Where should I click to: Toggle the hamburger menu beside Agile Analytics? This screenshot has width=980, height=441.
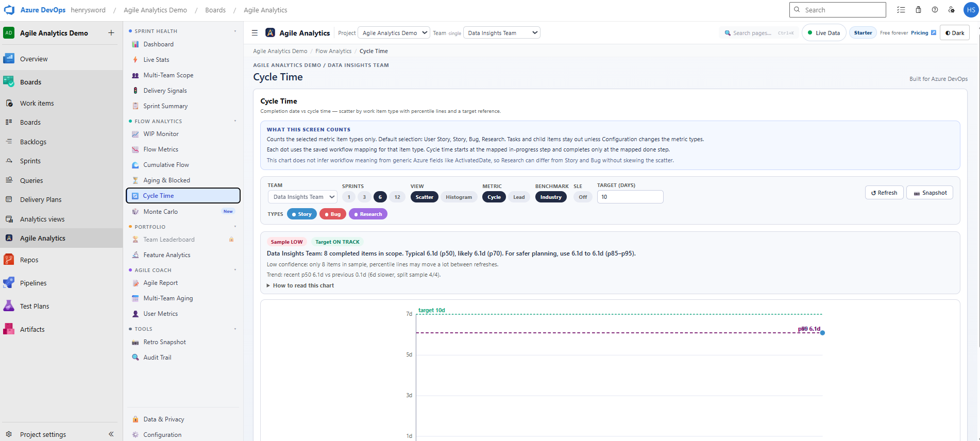point(255,33)
